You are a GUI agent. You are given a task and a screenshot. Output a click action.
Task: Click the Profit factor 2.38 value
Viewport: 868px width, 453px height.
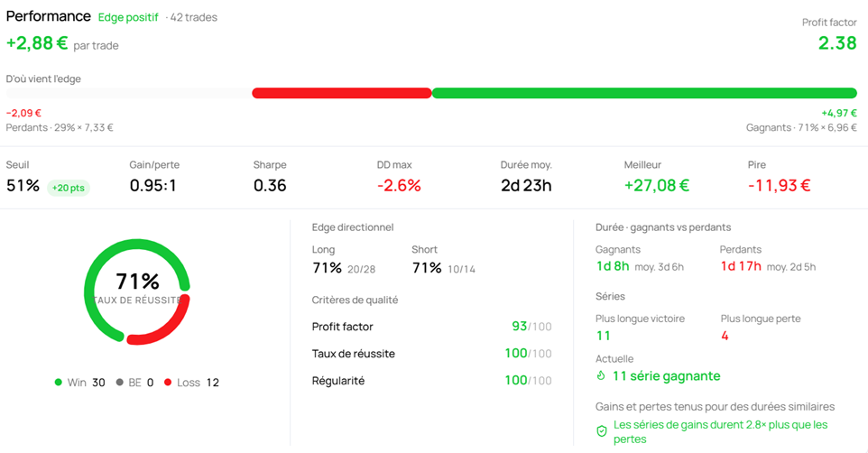point(837,42)
